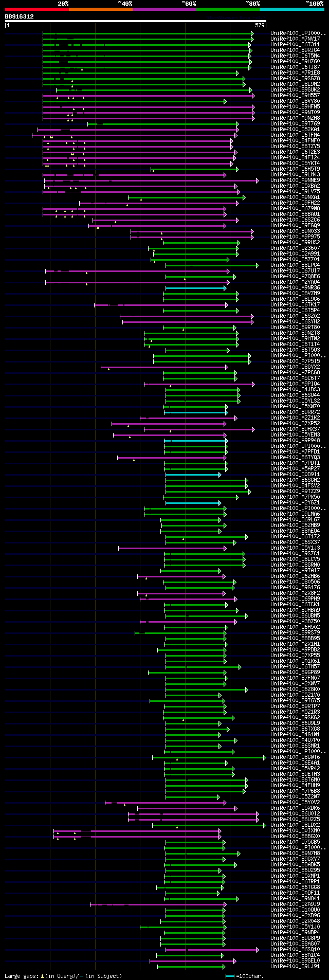The width and height of the screenshot is (329, 980).
Task: Click the UniRef100_B6SQ10 label
Action: pyautogui.click(x=295, y=949)
